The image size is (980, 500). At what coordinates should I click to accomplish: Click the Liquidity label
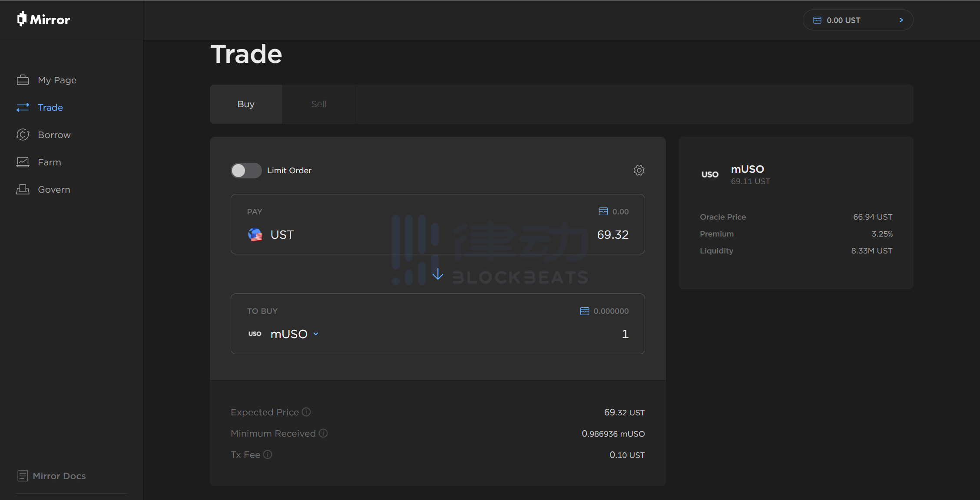click(716, 250)
